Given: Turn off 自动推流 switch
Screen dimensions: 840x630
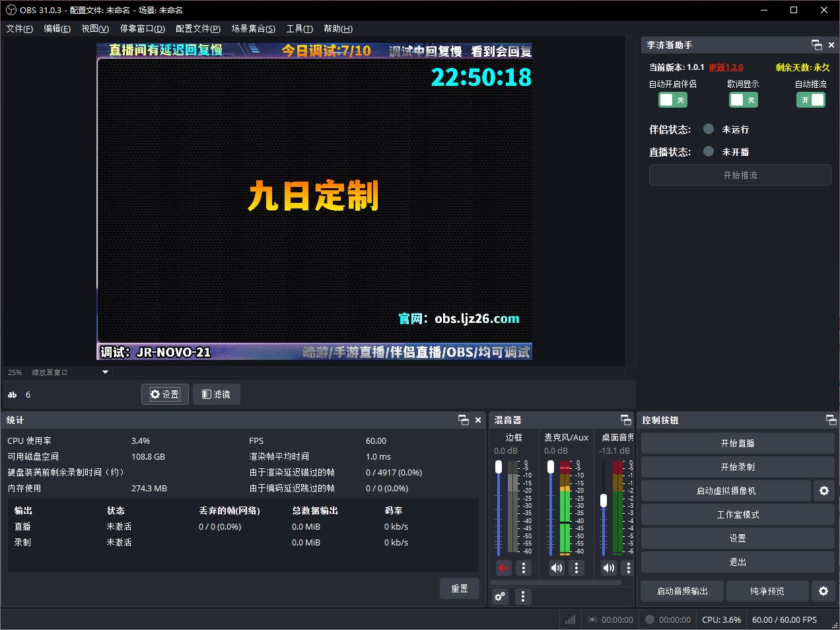Looking at the screenshot, I should (811, 100).
